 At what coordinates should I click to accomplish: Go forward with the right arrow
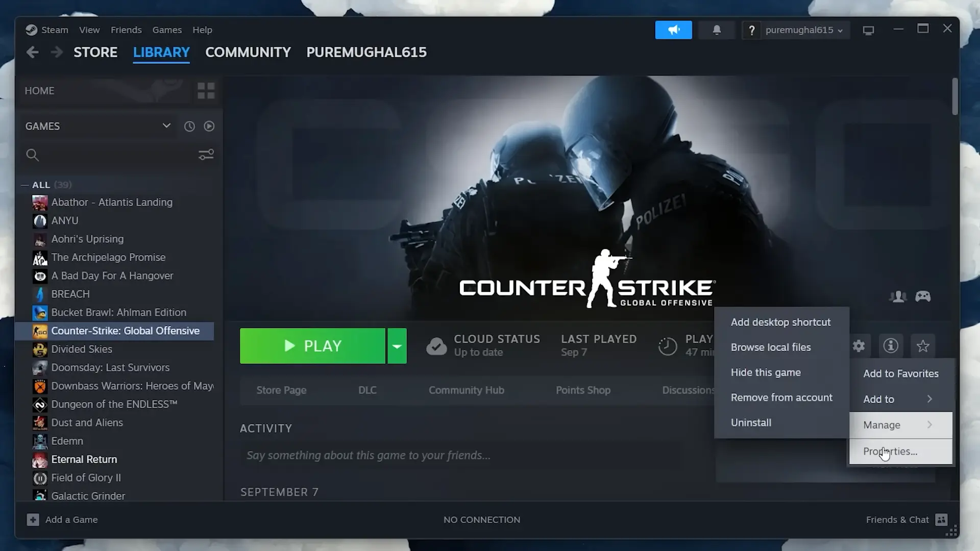point(57,52)
